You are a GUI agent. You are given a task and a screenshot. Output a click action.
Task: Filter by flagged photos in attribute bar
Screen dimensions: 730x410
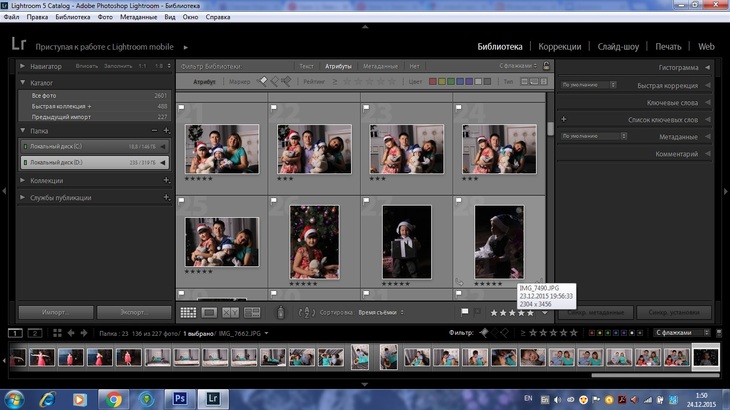pos(264,81)
